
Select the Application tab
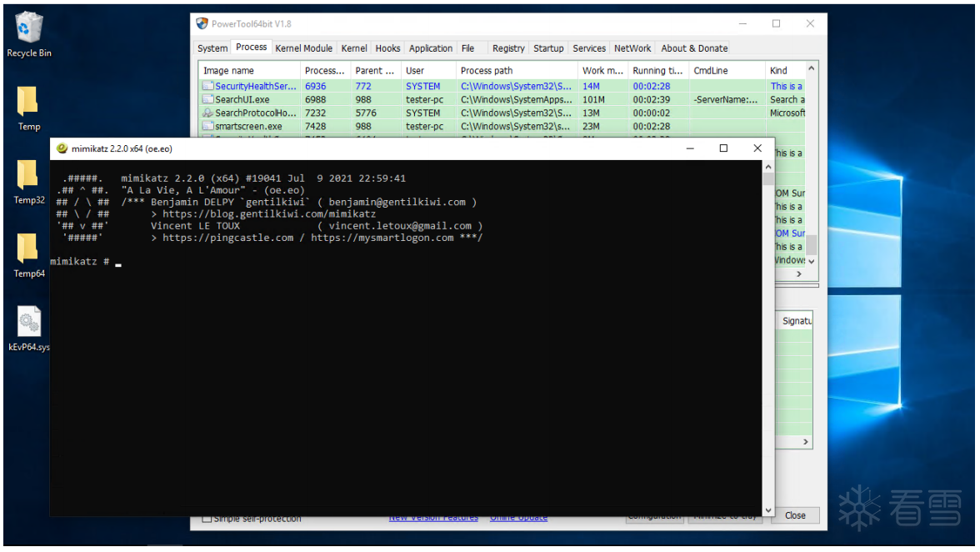coord(431,48)
